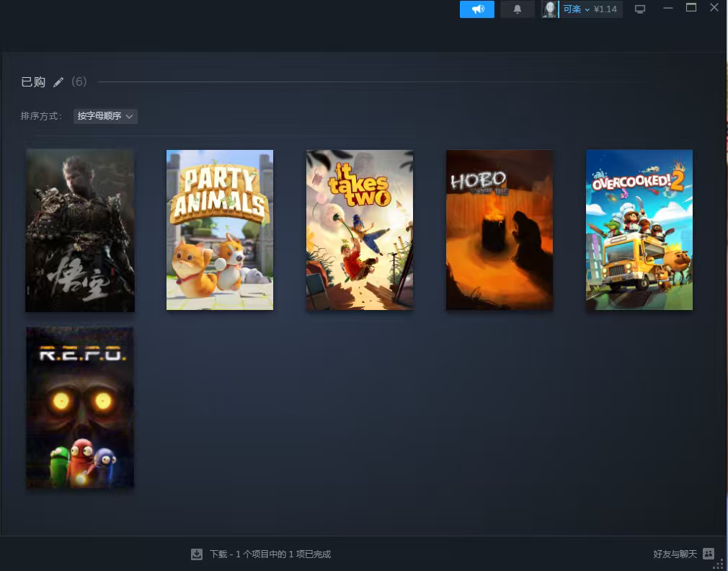Expand the 可乐 account dropdown
This screenshot has width=728, height=571.
[x=576, y=9]
